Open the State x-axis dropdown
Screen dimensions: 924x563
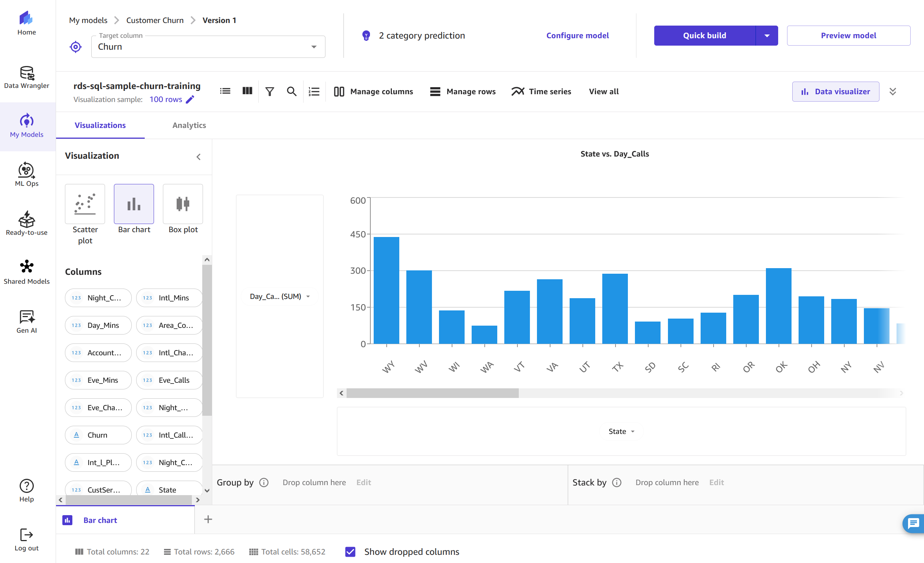pos(621,431)
